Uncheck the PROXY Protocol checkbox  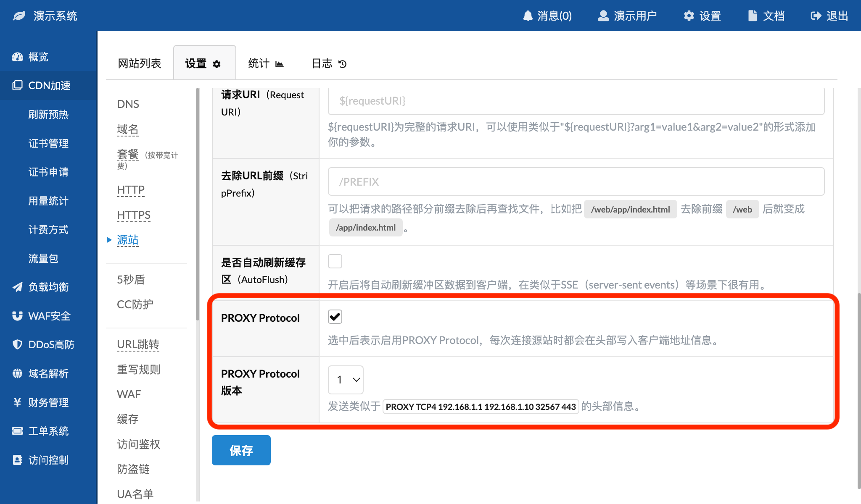pos(335,317)
